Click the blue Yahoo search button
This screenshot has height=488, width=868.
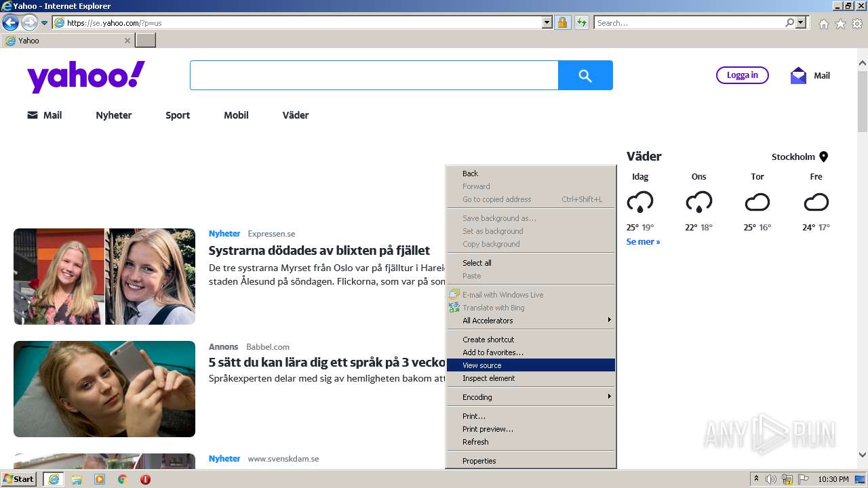click(x=585, y=75)
